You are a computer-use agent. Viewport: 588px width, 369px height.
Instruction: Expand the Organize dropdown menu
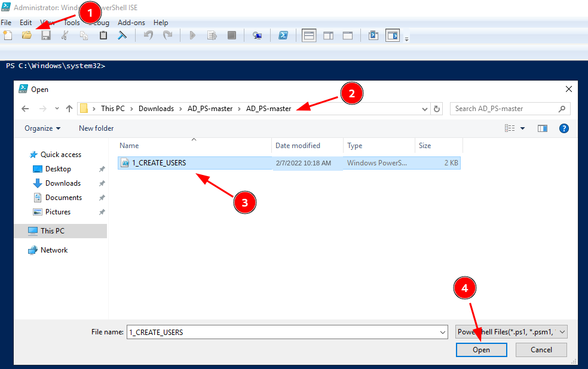coord(42,128)
